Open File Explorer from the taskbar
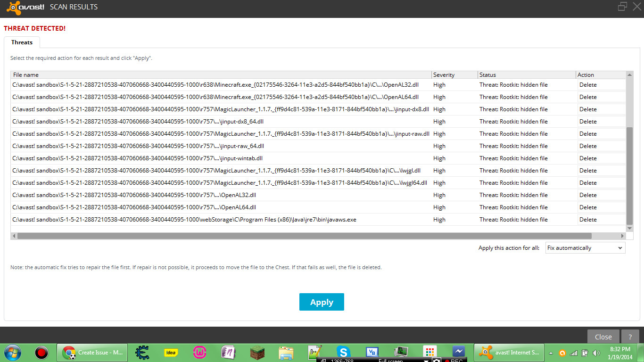Viewport: 644px width, 362px height. point(286,352)
